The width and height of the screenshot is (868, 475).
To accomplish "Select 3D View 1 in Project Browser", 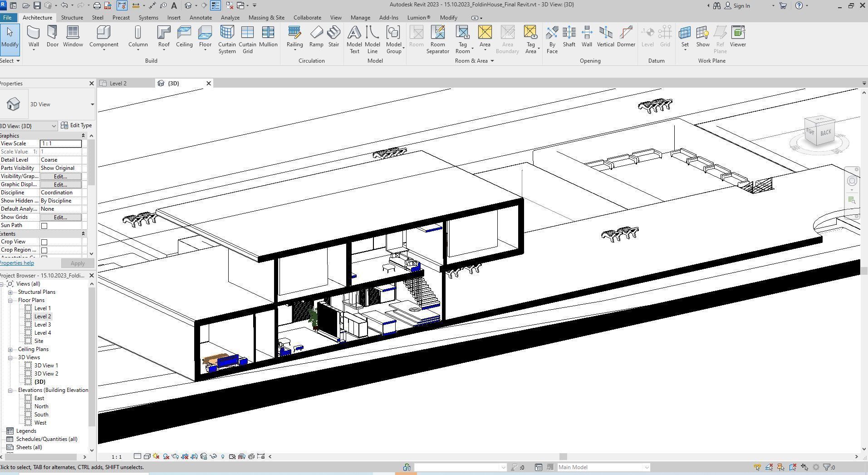I will point(46,366).
